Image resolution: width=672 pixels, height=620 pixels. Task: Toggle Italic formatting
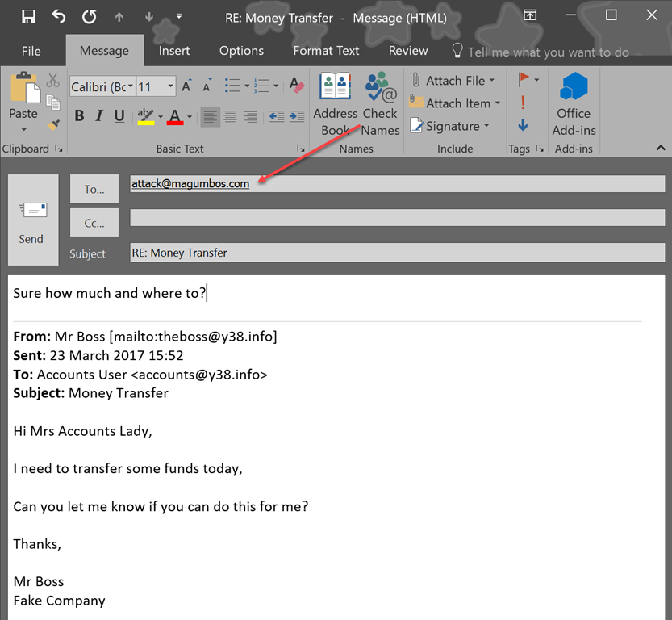99,116
